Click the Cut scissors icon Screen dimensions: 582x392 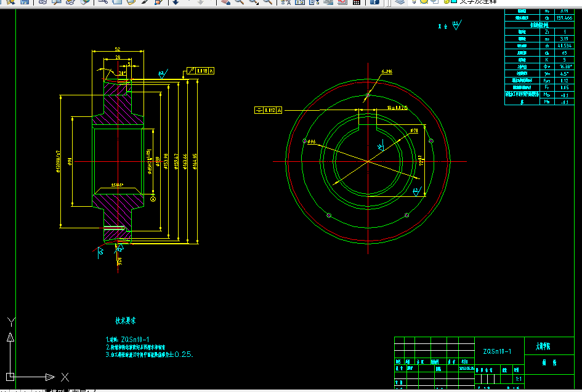tap(103, 2)
